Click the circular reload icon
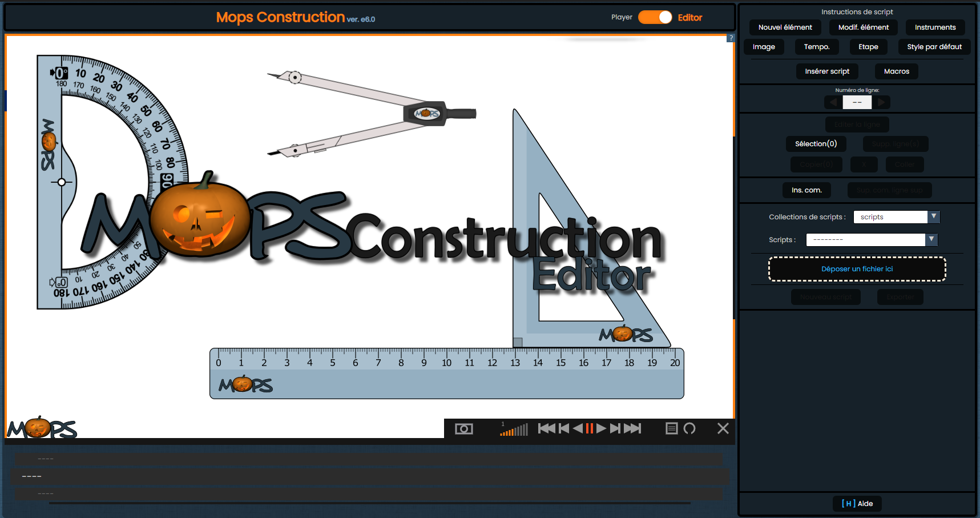This screenshot has width=980, height=518. pos(689,428)
